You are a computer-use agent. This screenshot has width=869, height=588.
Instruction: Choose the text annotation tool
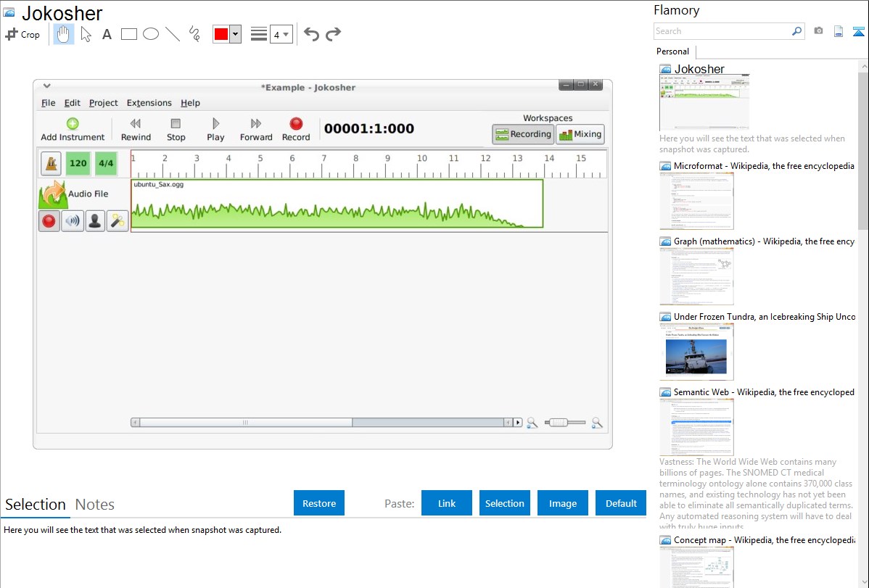(107, 34)
